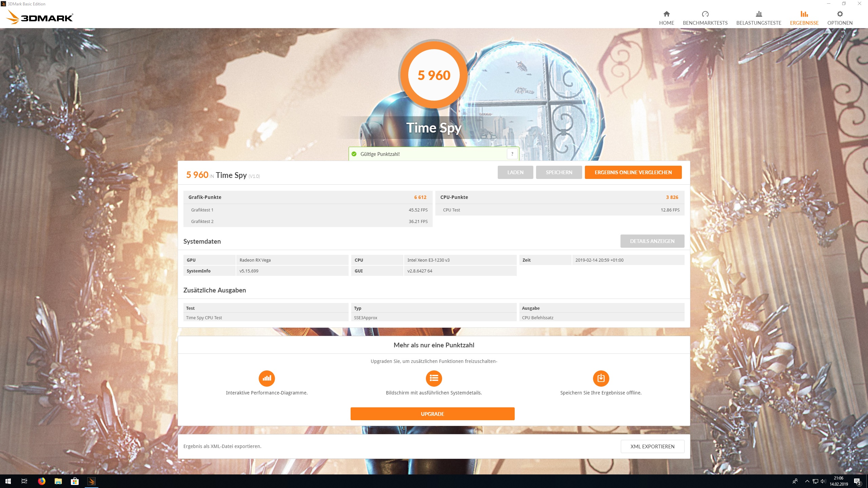Click Ergebnis Online Vergleichen
The width and height of the screenshot is (868, 488).
coord(633,172)
